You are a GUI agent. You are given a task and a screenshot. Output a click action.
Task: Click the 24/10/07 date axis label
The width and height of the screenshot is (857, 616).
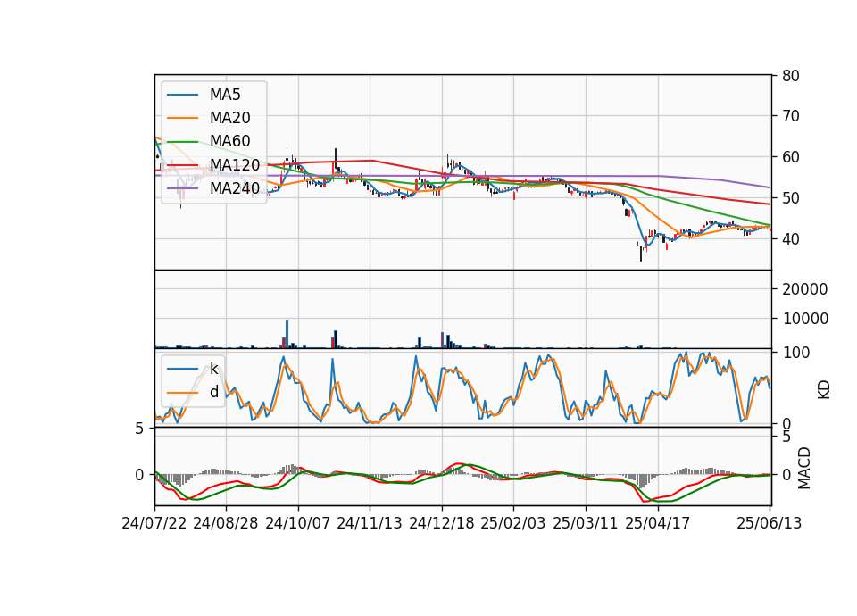pos(298,523)
